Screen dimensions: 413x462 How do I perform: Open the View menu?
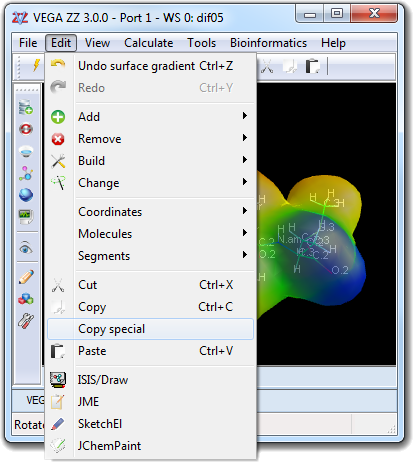click(x=97, y=43)
